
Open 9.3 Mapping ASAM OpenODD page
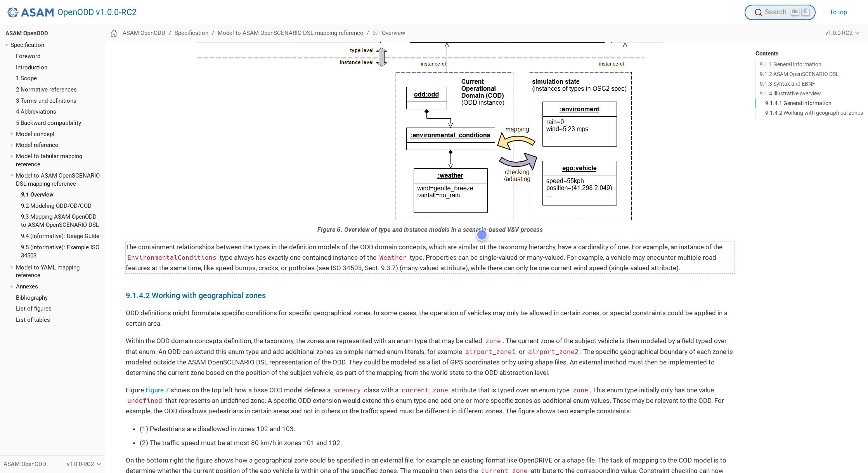coord(60,221)
